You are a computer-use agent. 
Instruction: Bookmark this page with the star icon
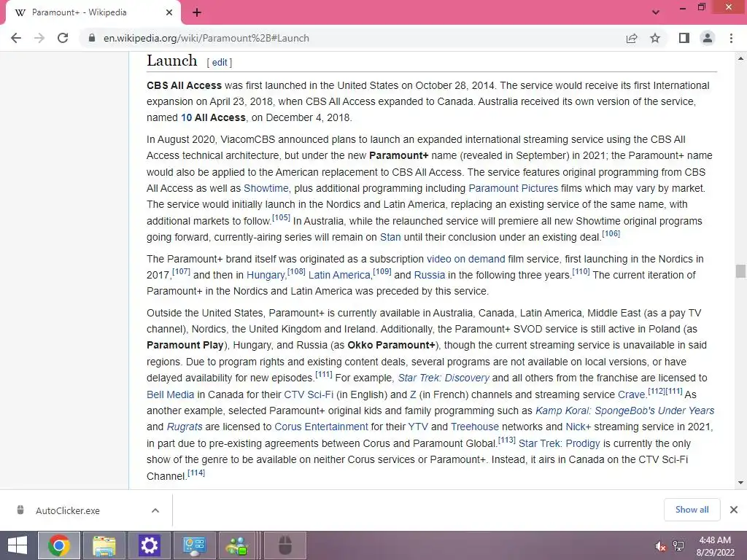pyautogui.click(x=655, y=38)
